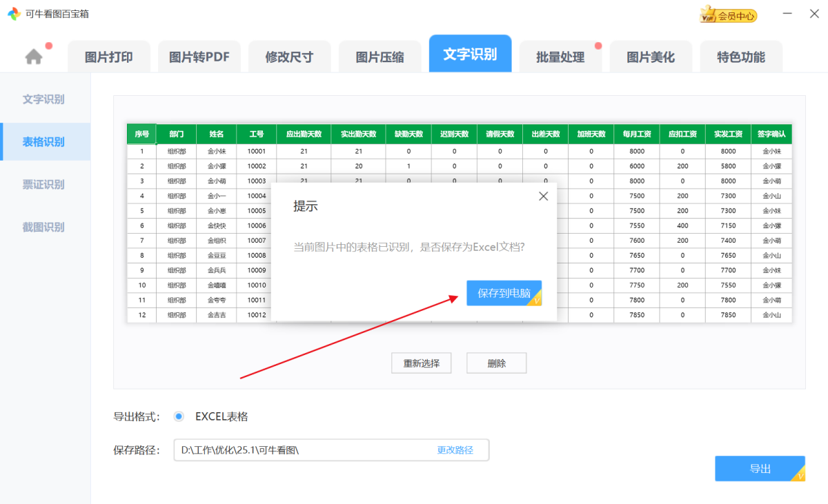Click the 姓名 column header

(217, 134)
